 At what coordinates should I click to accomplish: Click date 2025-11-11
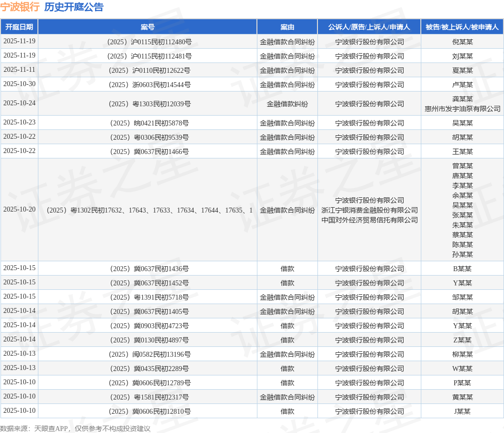[19, 70]
